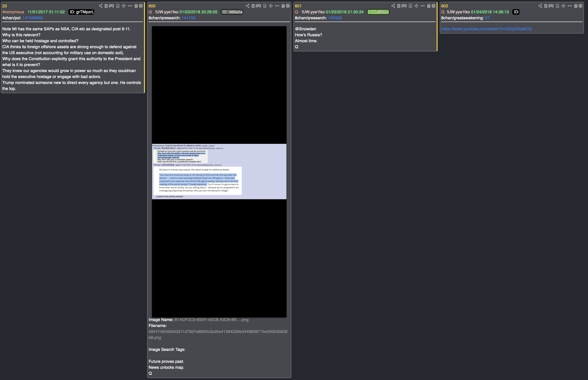Click the plain clipboard icon on post 600
The height and width of the screenshot is (380, 588).
[283, 6]
